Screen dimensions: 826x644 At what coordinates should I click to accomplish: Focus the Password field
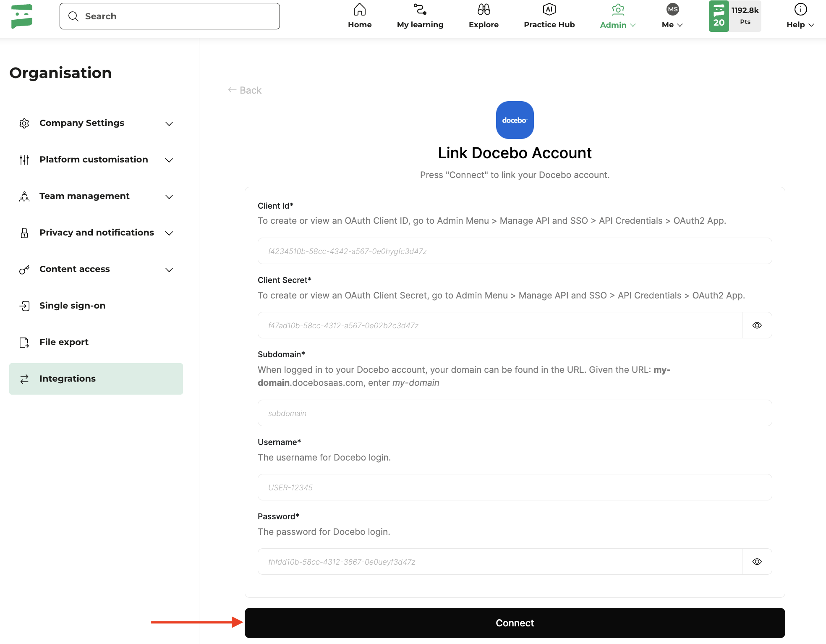coord(500,562)
